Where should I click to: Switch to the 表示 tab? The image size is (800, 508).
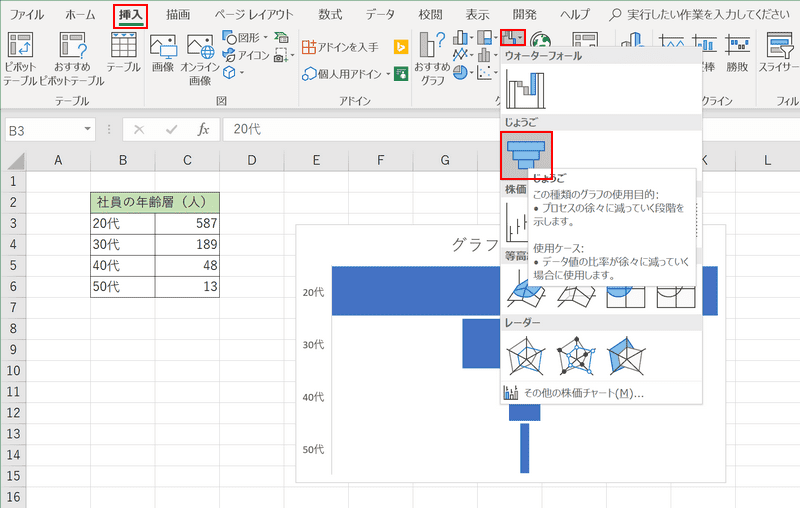(477, 15)
